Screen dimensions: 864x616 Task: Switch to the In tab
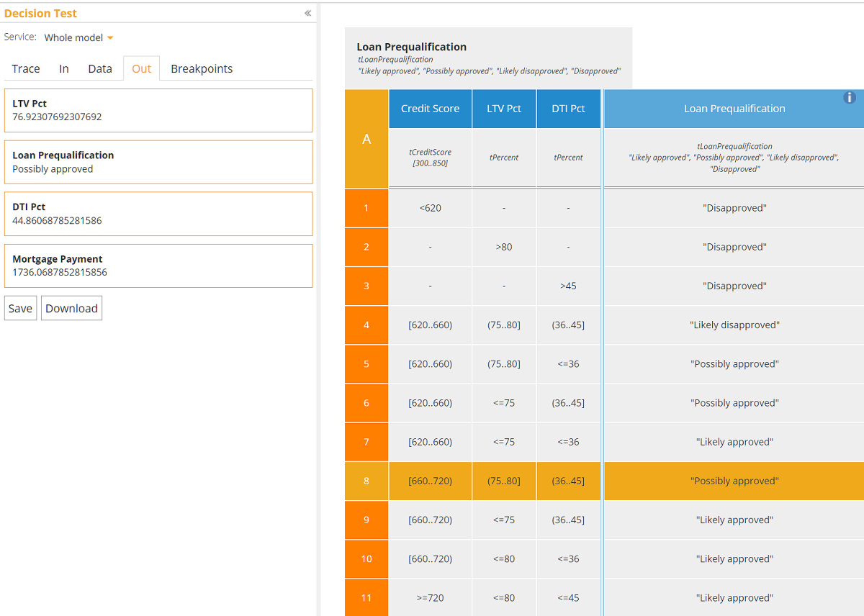pyautogui.click(x=64, y=68)
